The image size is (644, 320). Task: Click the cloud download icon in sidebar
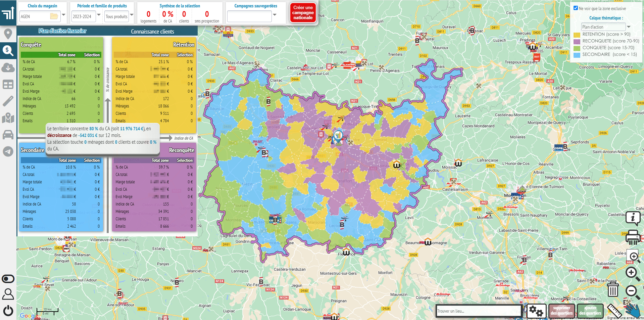coord(8,67)
